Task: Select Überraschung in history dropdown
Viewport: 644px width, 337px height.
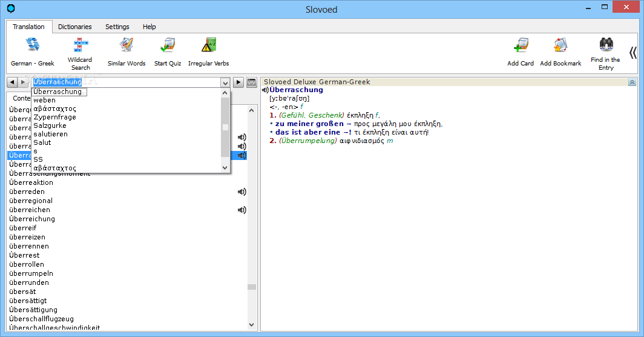Action: (126, 92)
